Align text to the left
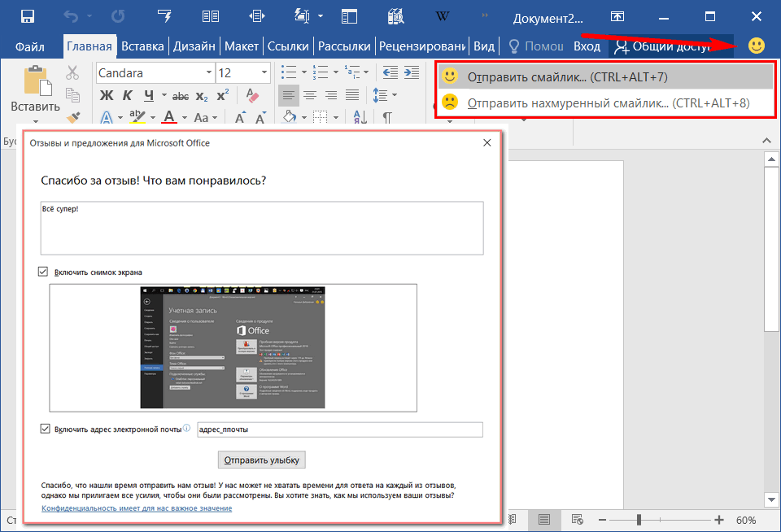This screenshot has height=532, width=781. coord(288,94)
